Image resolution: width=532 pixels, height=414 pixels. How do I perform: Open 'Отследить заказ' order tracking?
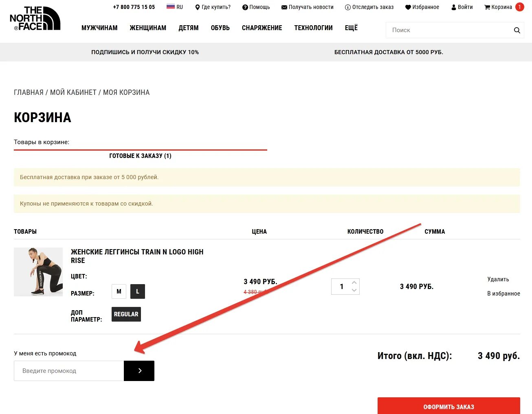tap(369, 7)
